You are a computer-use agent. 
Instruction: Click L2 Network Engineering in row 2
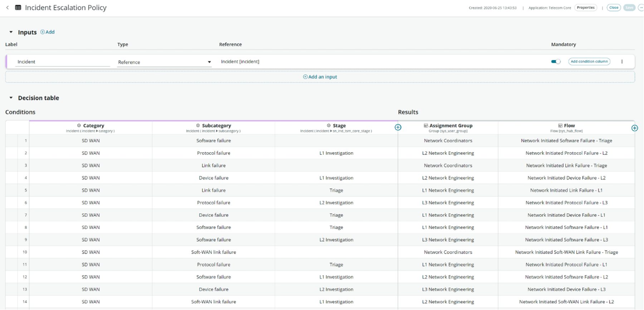click(x=448, y=153)
